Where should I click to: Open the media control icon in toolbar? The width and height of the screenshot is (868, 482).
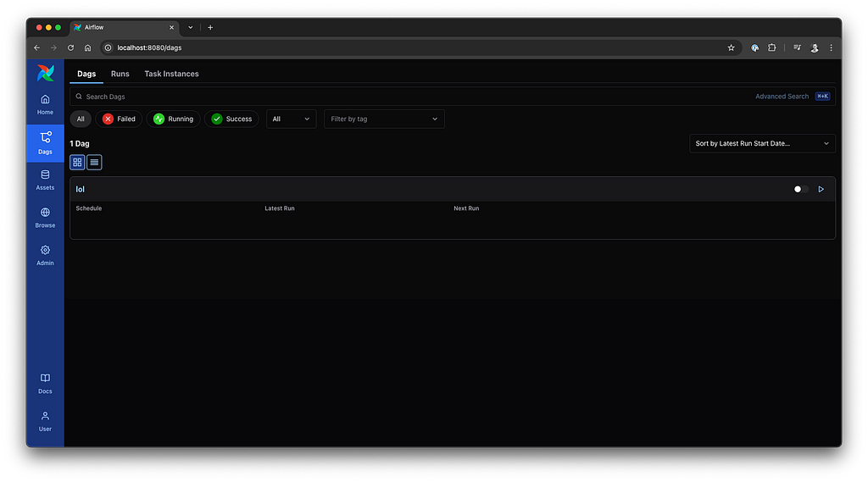click(x=797, y=47)
